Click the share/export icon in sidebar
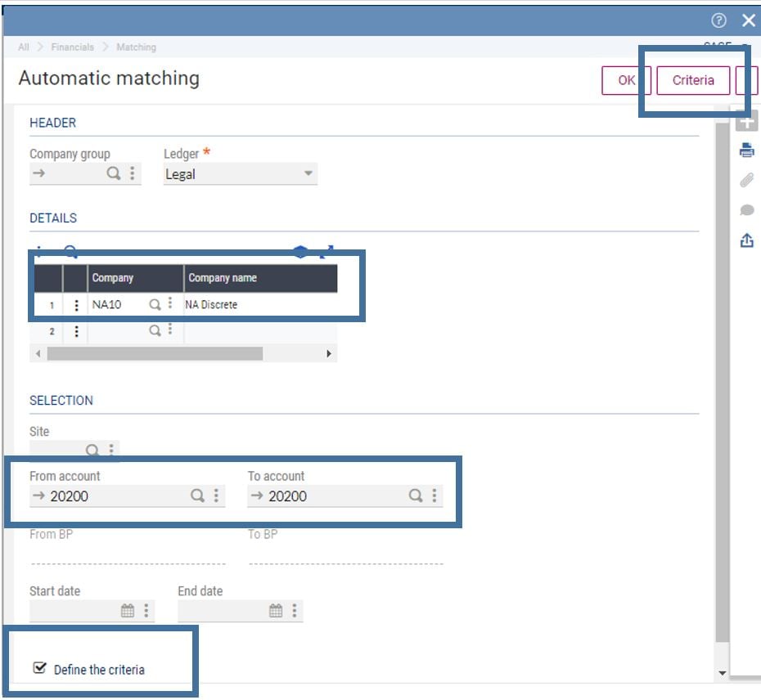Viewport: 761px width, 700px height. pyautogui.click(x=746, y=240)
